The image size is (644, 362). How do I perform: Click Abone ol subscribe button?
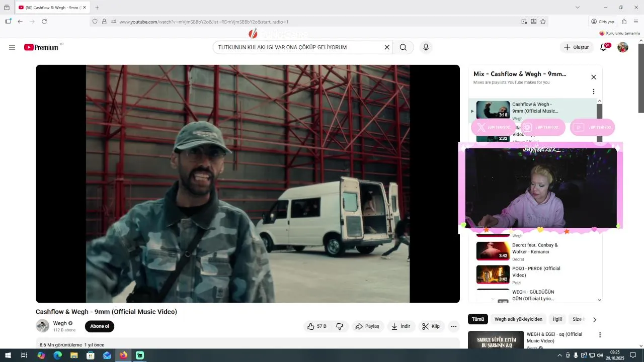click(x=100, y=326)
